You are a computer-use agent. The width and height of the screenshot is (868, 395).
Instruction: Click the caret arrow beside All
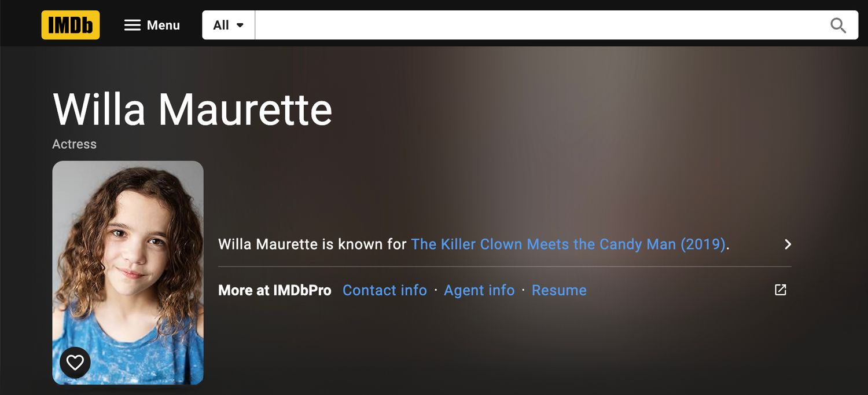pos(240,25)
